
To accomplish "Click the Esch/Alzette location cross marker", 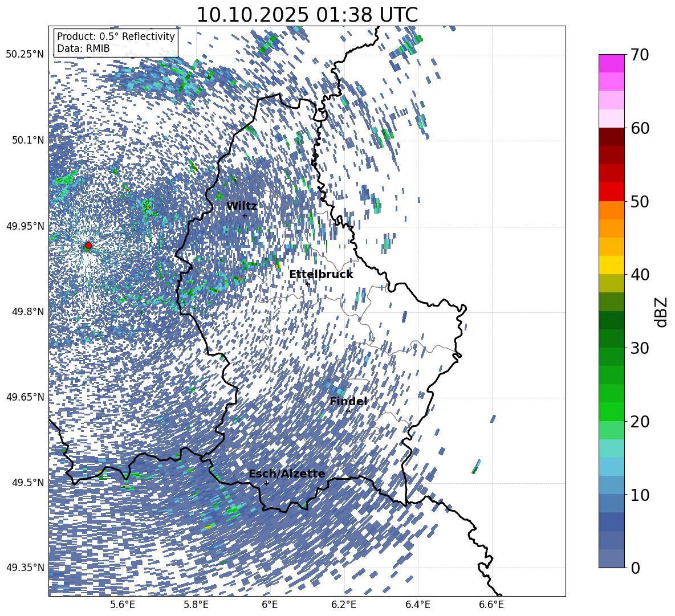I will pyautogui.click(x=266, y=483).
